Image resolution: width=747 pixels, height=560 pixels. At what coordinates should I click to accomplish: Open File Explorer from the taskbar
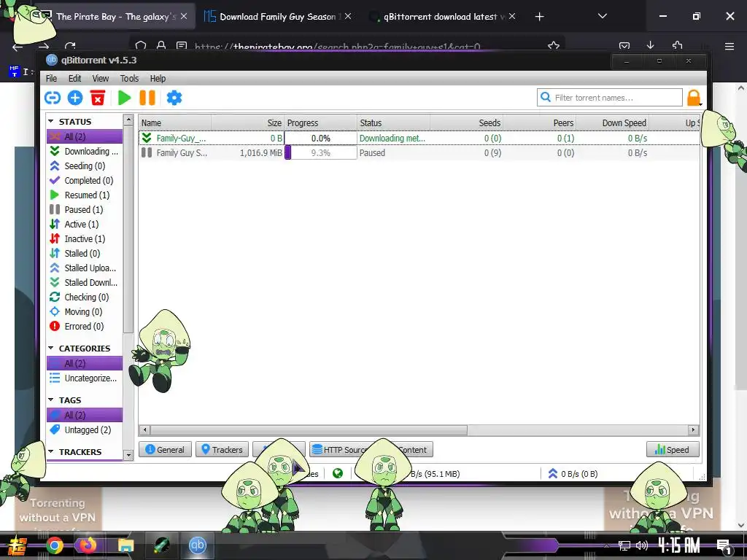tap(125, 545)
